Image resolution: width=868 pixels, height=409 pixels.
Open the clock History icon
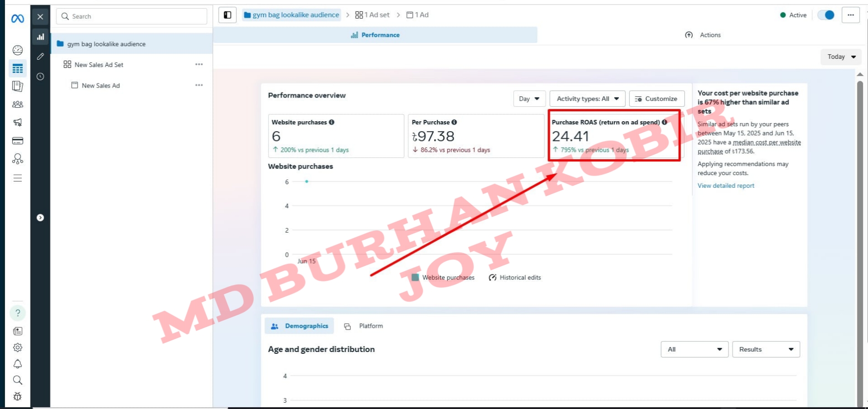point(41,77)
